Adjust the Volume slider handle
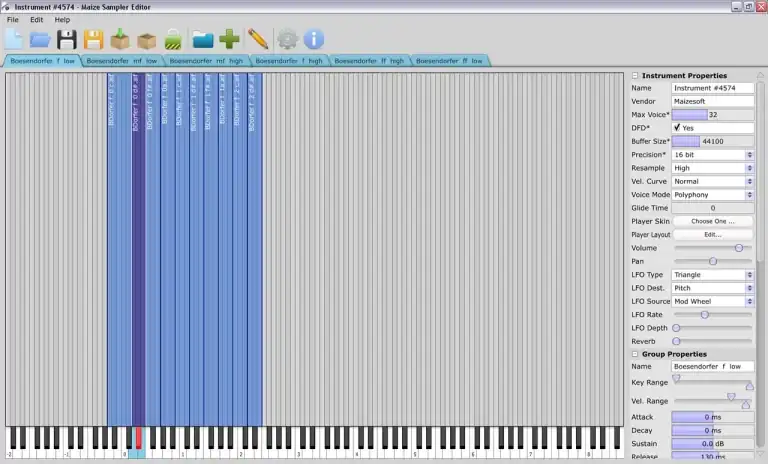This screenshot has width=768, height=464. point(739,248)
